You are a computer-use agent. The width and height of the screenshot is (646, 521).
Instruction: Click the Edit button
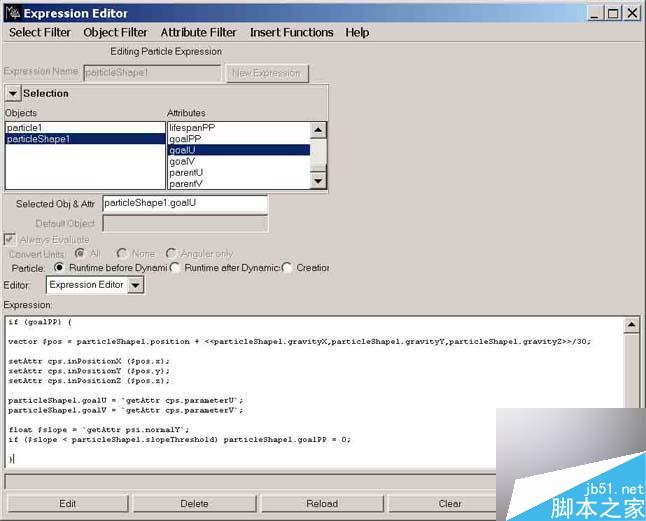pyautogui.click(x=68, y=504)
